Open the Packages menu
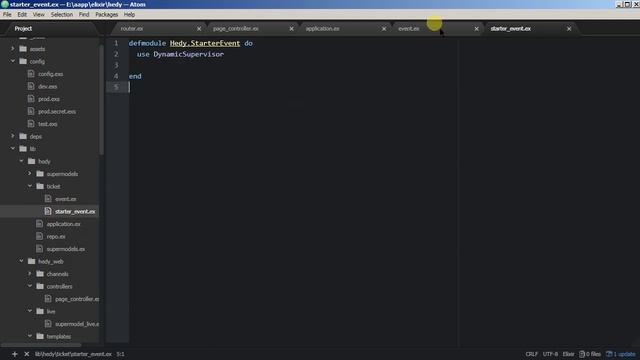Image resolution: width=640 pixels, height=360 pixels. [x=107, y=14]
